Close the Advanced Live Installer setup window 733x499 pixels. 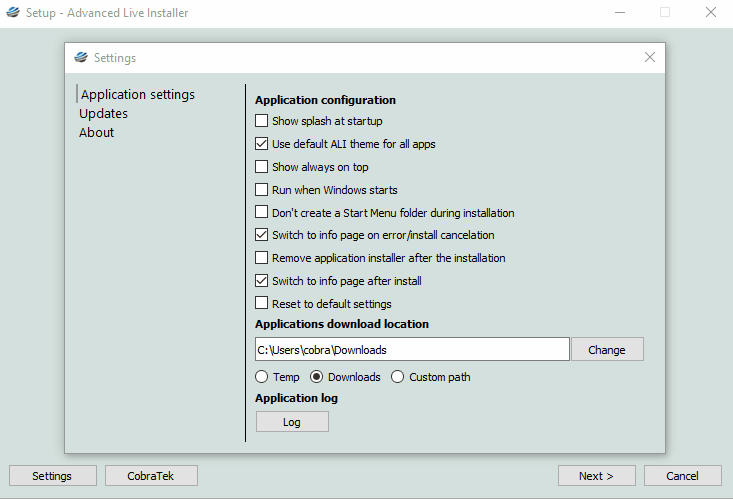(x=711, y=13)
